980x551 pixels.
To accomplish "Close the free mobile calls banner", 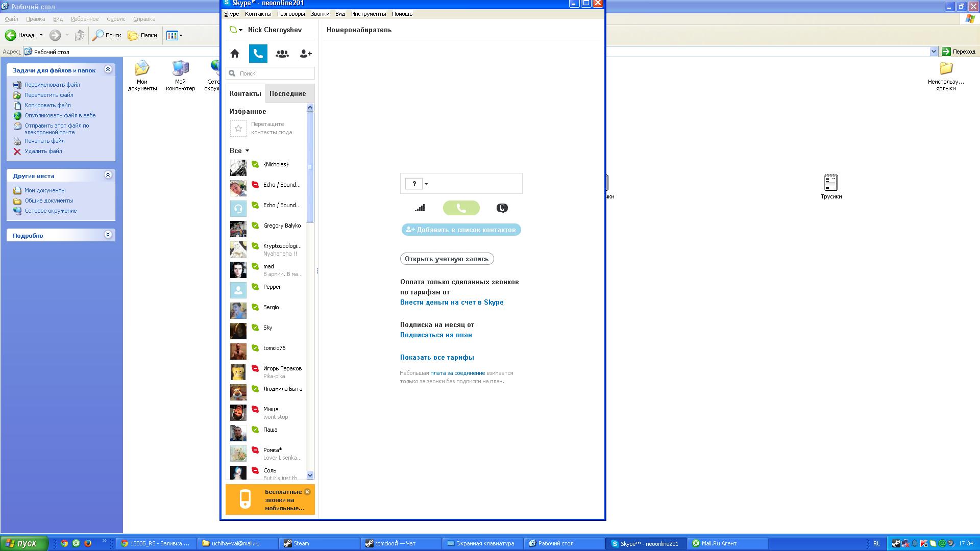I will click(x=307, y=492).
